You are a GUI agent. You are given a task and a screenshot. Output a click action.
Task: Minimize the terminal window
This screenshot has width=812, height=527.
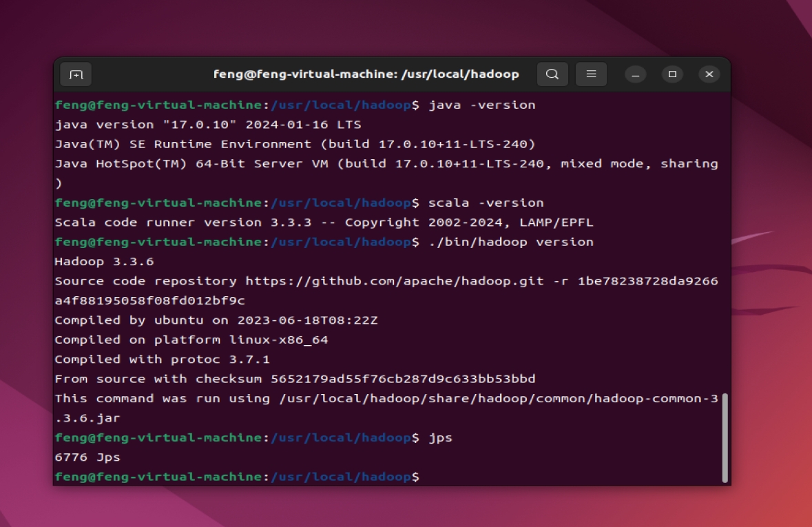636,74
